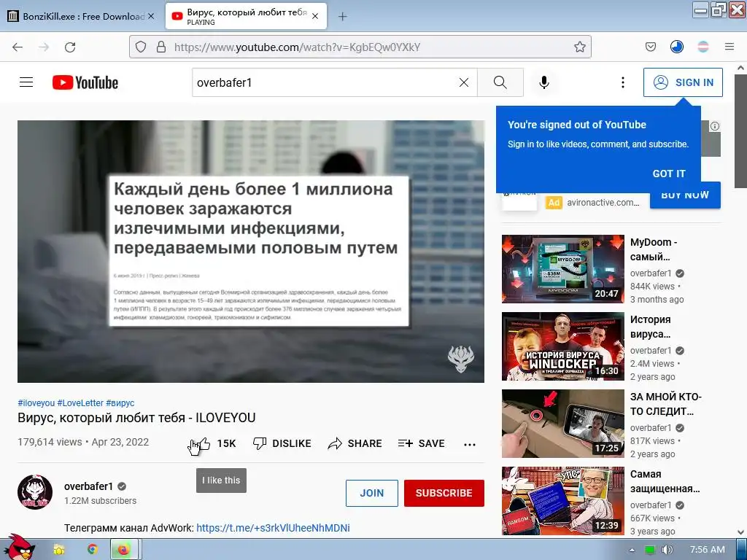Show hidden tray icons arrow
Screen dimensions: 747x560
(x=632, y=550)
